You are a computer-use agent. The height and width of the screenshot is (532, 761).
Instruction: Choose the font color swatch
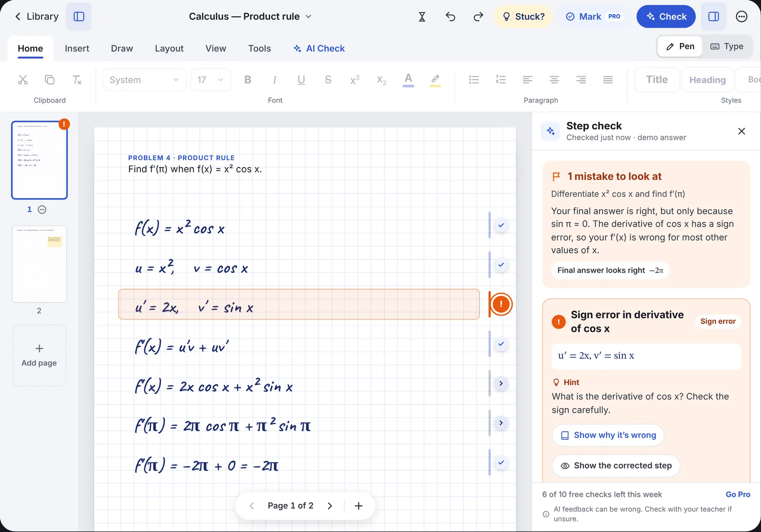click(x=408, y=80)
